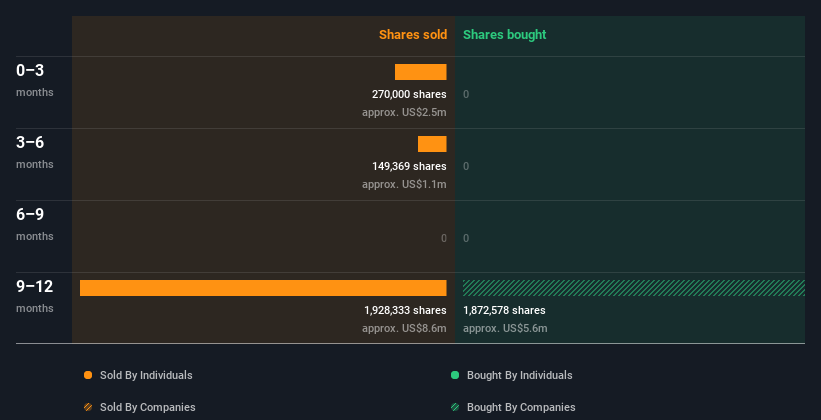Click the bought zero value in 0–3 months row
Image resolution: width=821 pixels, height=420 pixels.
tap(466, 94)
